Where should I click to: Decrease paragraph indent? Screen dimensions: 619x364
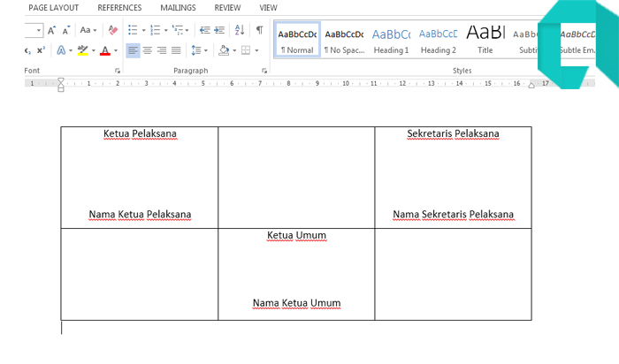click(x=204, y=30)
